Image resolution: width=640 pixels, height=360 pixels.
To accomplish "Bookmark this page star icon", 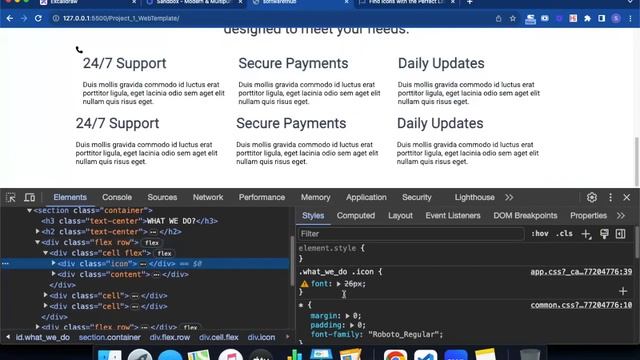I will 513,18.
